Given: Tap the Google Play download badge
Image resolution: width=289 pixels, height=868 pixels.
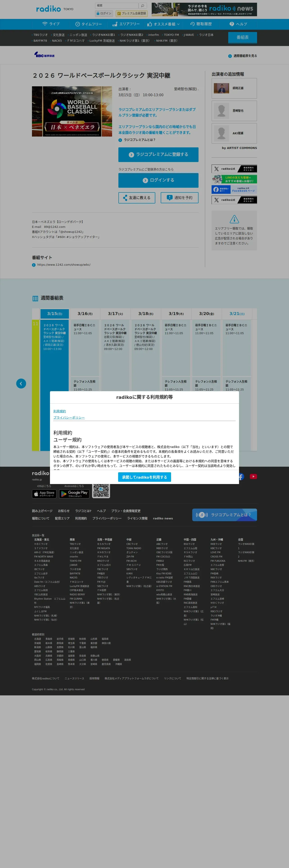Looking at the screenshot, I should 74,494.
